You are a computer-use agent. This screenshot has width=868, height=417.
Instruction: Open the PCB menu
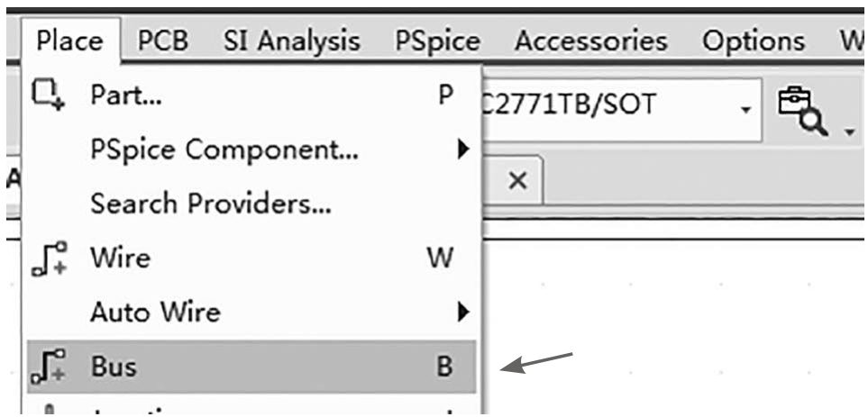[163, 41]
